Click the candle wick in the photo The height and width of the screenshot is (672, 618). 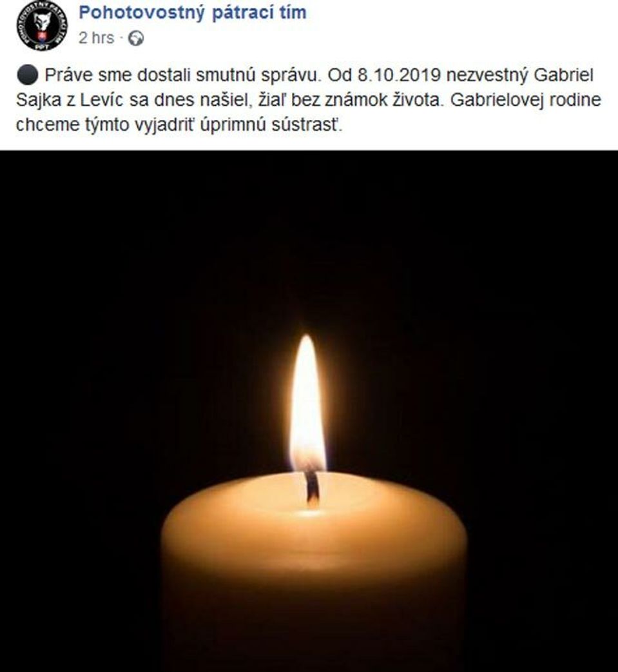[x=313, y=488]
